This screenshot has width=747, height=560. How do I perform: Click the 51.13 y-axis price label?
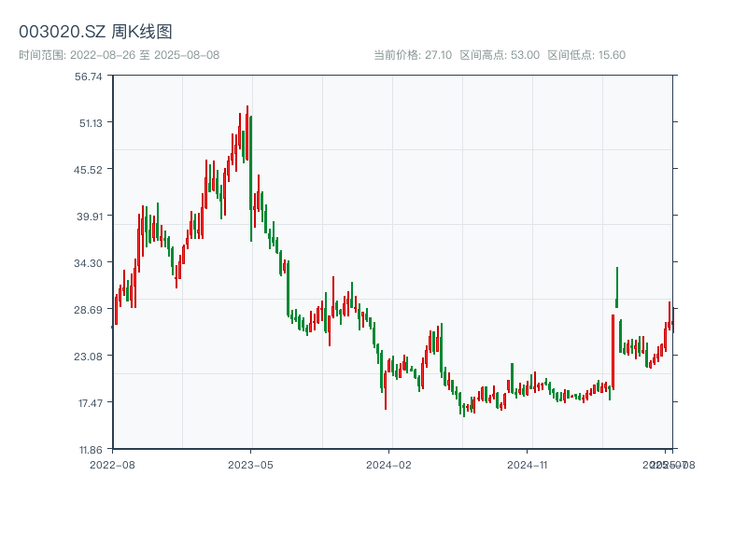89,122
